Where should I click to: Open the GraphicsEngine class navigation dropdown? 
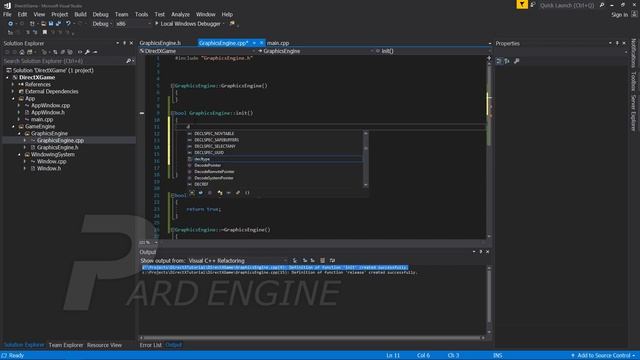316,51
